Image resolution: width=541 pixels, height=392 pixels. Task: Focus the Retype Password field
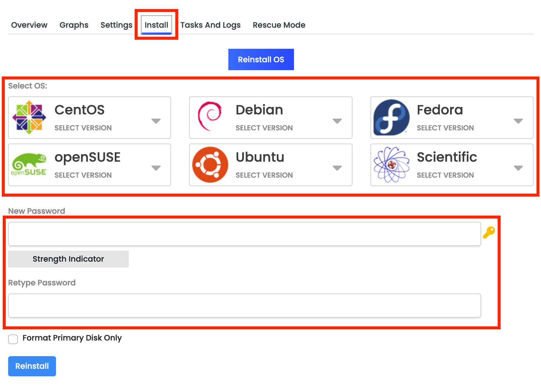tap(244, 306)
